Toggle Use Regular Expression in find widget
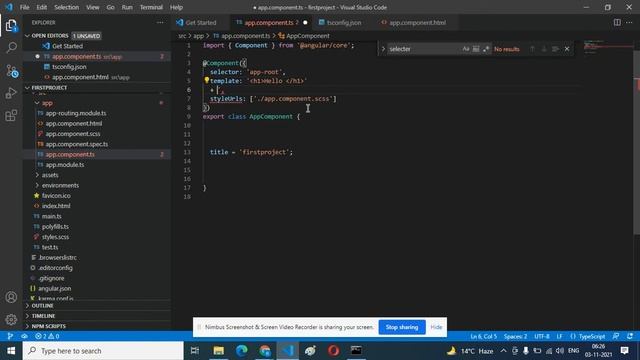 tap(486, 49)
